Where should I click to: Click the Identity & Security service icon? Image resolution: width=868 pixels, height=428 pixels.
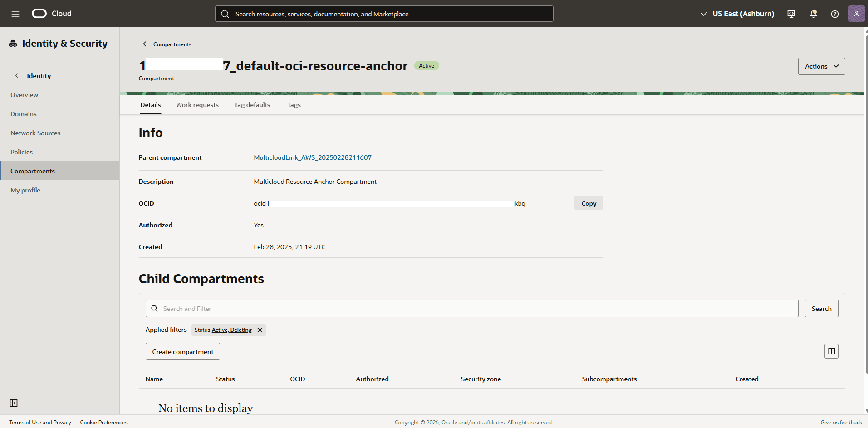(13, 43)
